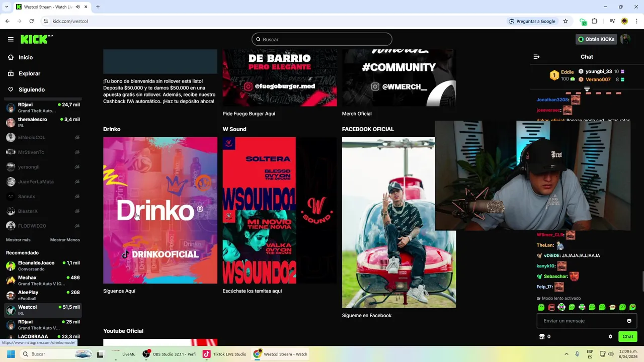Image resolution: width=644 pixels, height=362 pixels.
Task: Open LiveMu in taskbar
Action: [123, 354]
